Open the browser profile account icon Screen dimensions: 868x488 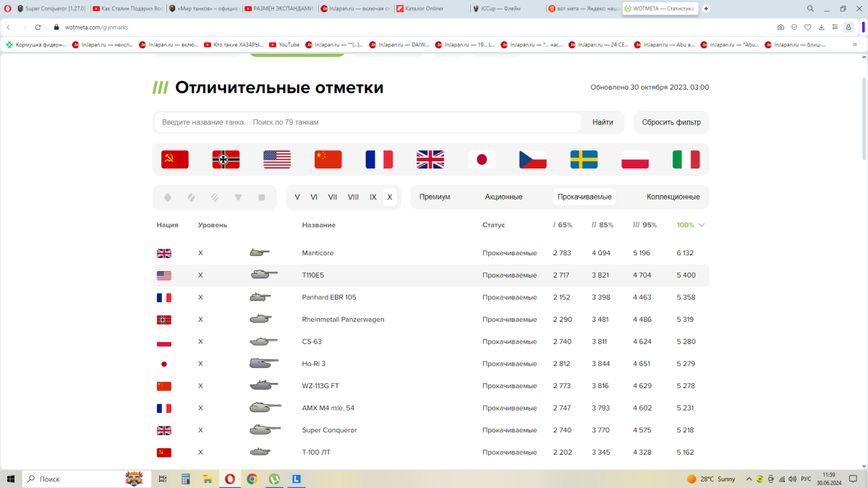click(x=848, y=27)
